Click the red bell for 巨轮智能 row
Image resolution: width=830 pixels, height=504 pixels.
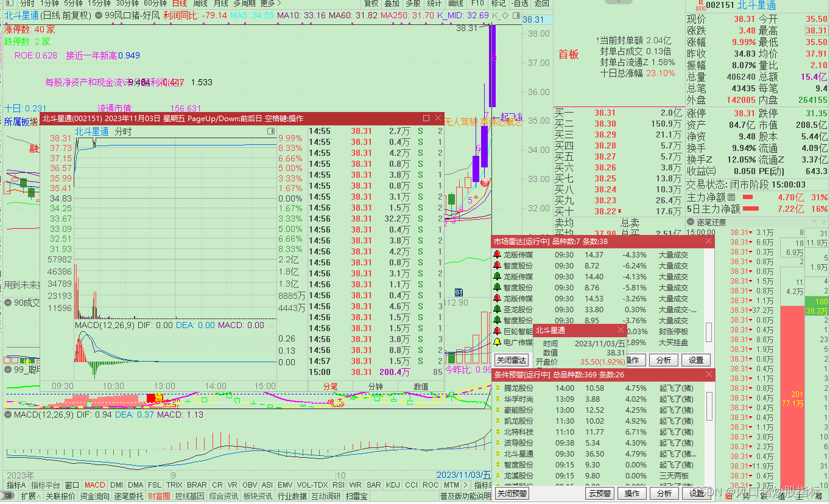click(x=497, y=332)
